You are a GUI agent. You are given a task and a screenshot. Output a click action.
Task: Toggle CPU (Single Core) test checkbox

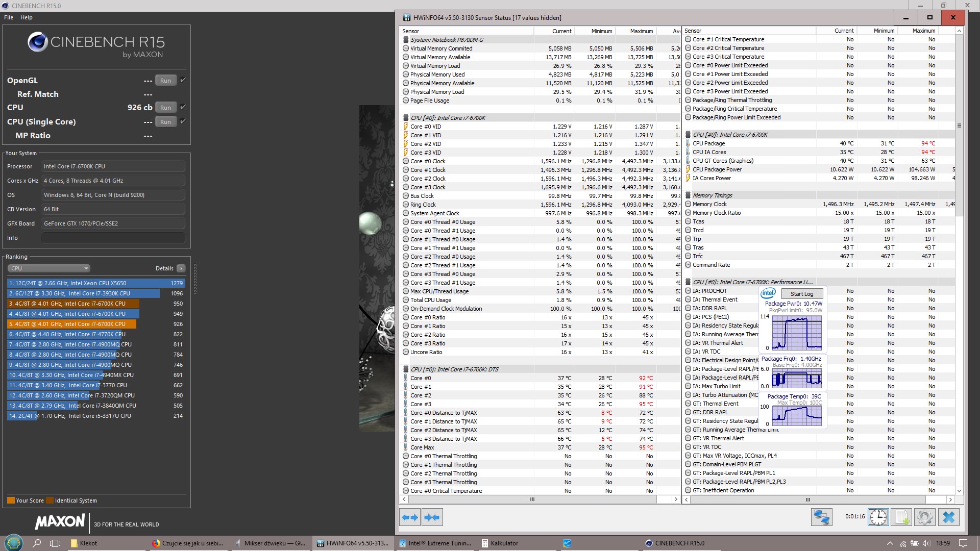[x=183, y=121]
